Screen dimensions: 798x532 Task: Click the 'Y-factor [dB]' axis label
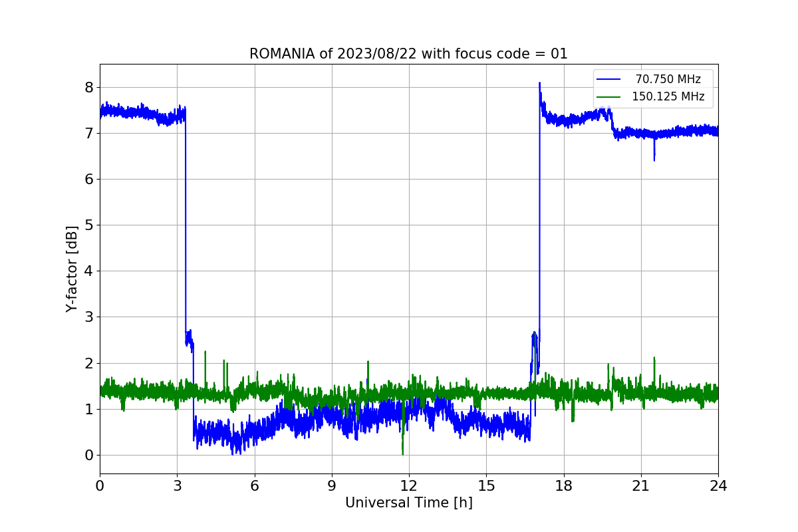pos(72,269)
